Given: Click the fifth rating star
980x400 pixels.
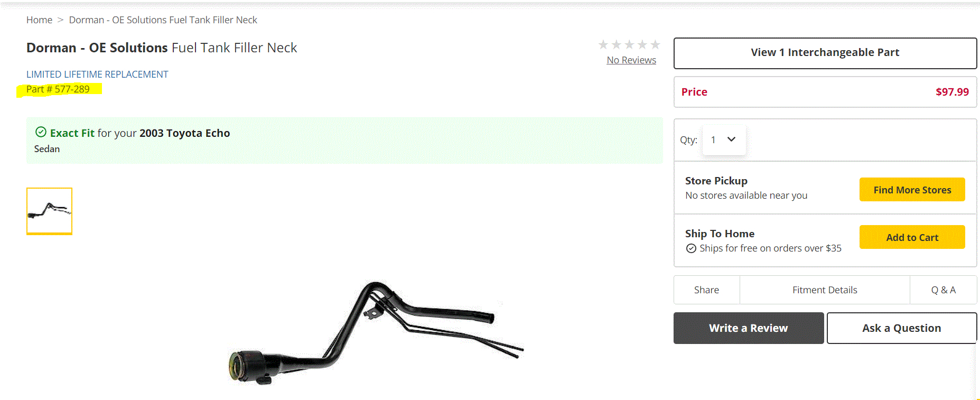Looking at the screenshot, I should coord(655,44).
